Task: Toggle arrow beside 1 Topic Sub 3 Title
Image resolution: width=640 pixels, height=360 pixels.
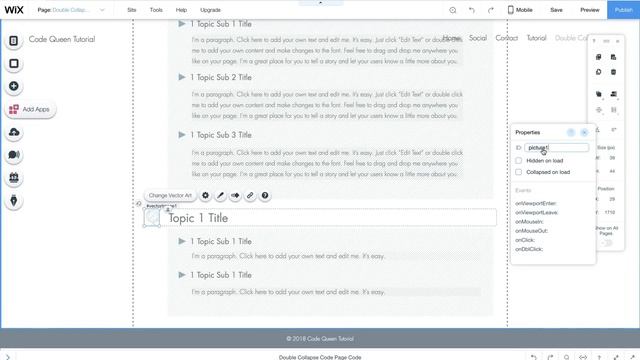Action: (182, 134)
